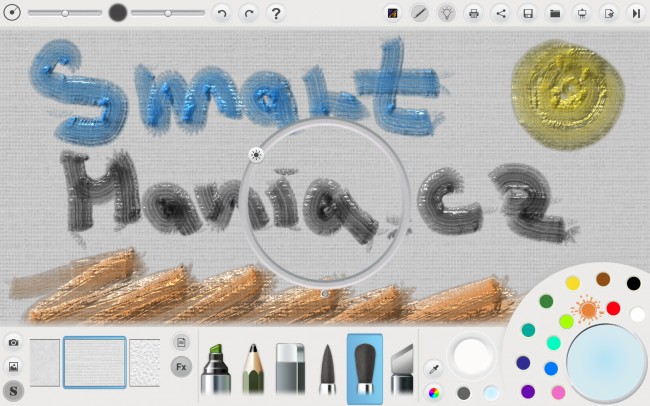The width and height of the screenshot is (650, 406).
Task: Click the large white current-color circle
Action: 471,356
